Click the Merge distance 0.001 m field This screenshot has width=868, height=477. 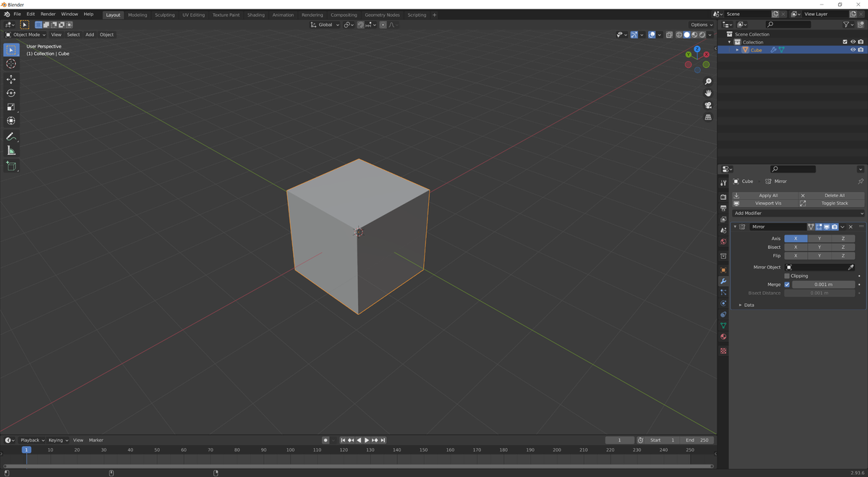click(x=824, y=284)
